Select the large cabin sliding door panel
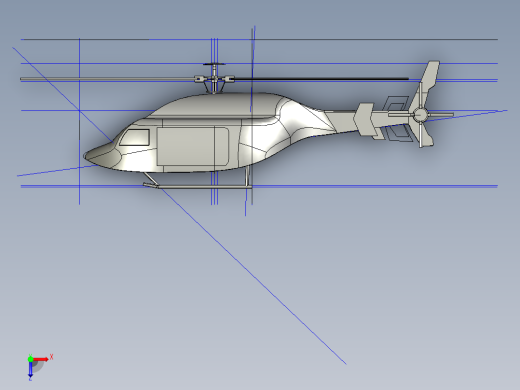 [x=193, y=146]
